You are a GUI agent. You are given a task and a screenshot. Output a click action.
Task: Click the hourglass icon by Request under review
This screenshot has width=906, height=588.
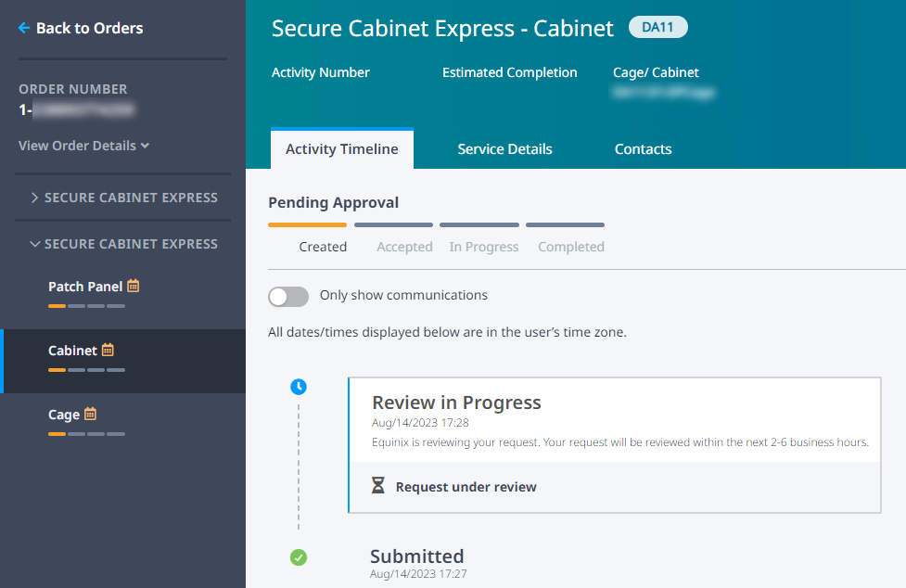coord(377,485)
